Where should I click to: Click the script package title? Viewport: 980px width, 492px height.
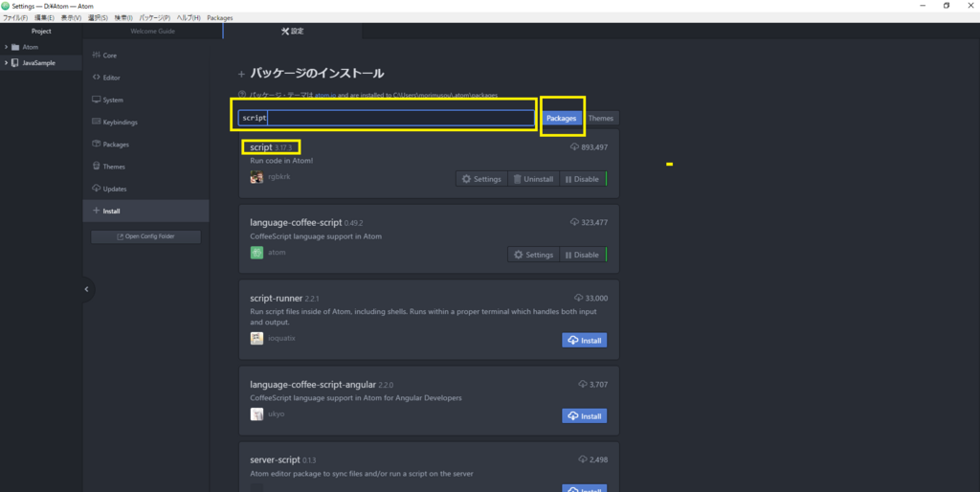(x=261, y=147)
